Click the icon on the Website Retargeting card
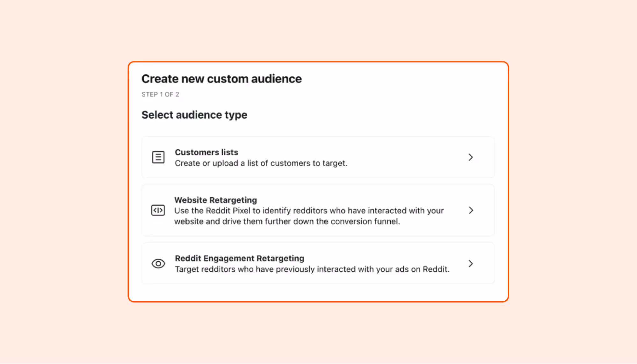 tap(158, 211)
